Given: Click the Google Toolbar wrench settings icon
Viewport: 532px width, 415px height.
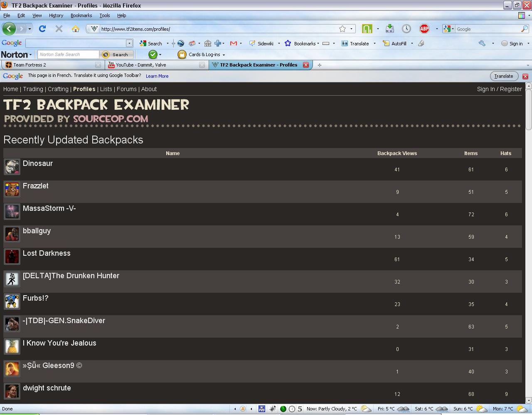Looking at the screenshot, I should 482,43.
